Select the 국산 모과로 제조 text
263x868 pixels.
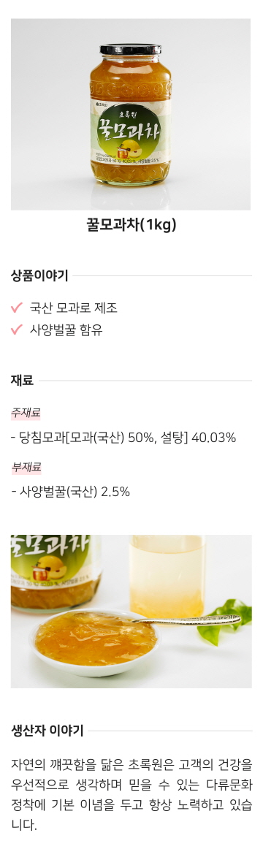pyautogui.click(x=73, y=308)
